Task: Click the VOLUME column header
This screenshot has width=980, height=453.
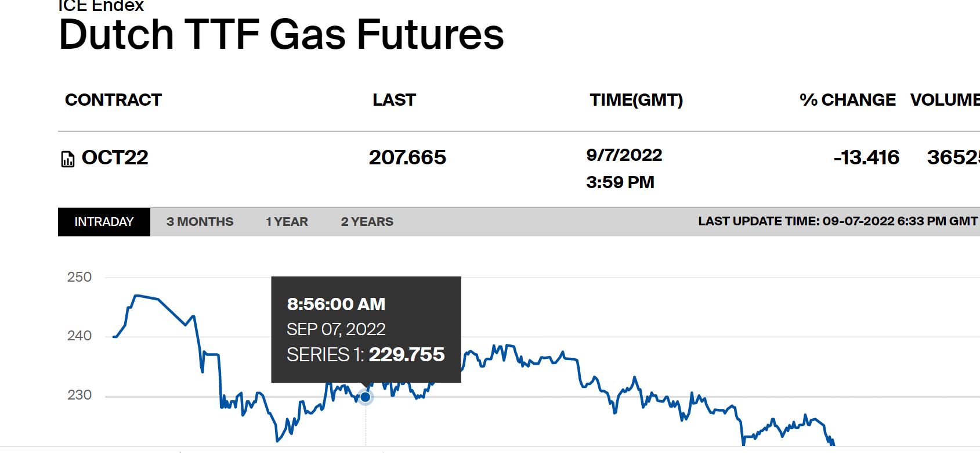Action: (x=945, y=100)
